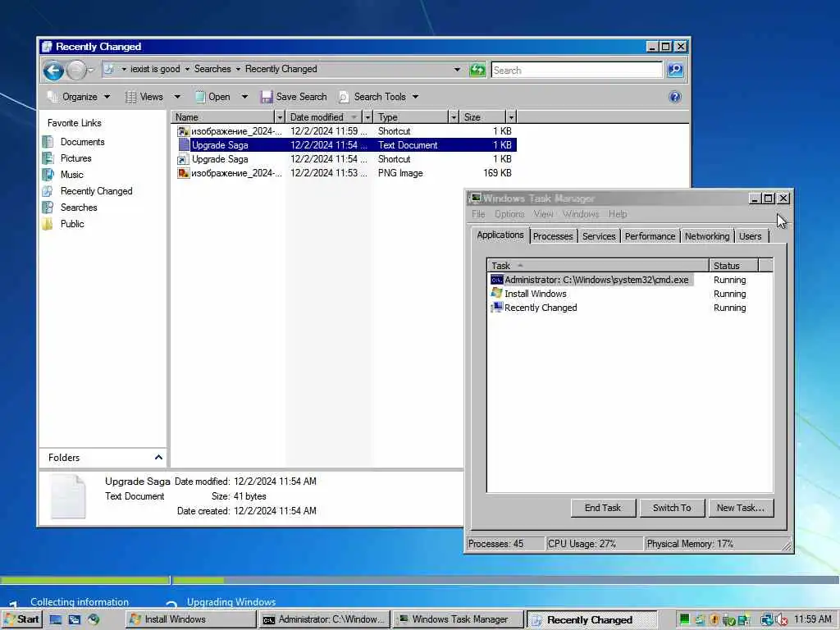Open the dropdown arrow beside Open
The image size is (840, 630).
coord(244,97)
